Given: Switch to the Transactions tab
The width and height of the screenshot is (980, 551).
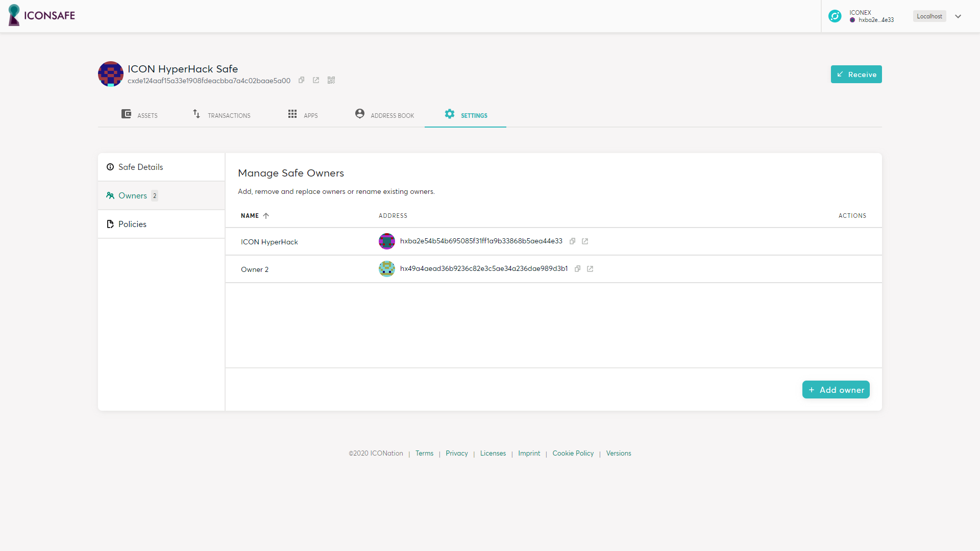Looking at the screenshot, I should [222, 115].
